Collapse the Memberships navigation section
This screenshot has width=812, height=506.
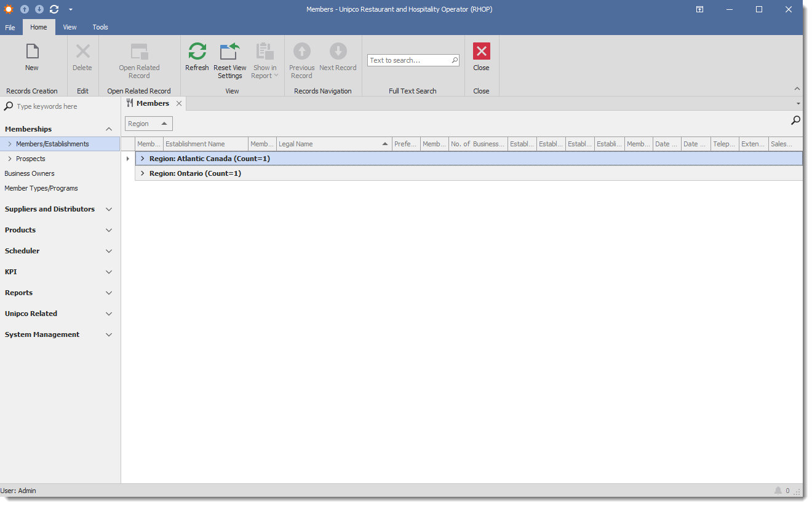pyautogui.click(x=109, y=129)
